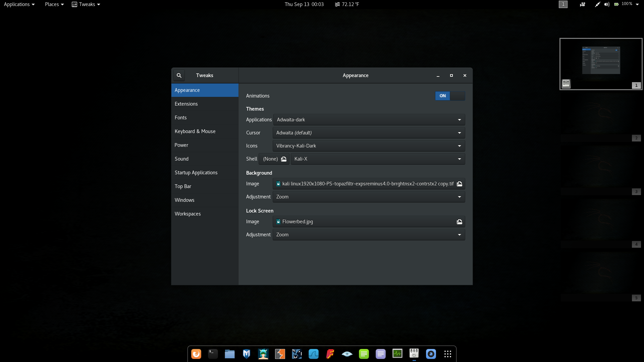The image size is (644, 362).
Task: Open Background Adjustment Zoom dropdown
Action: (x=369, y=197)
